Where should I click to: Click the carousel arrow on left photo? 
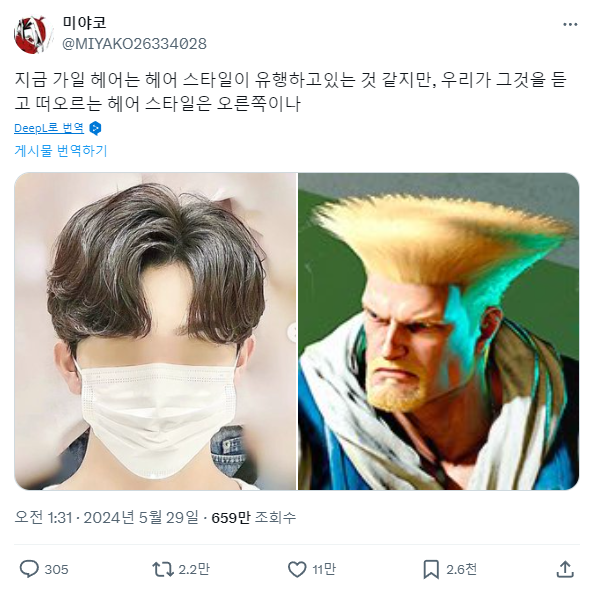pyautogui.click(x=292, y=332)
